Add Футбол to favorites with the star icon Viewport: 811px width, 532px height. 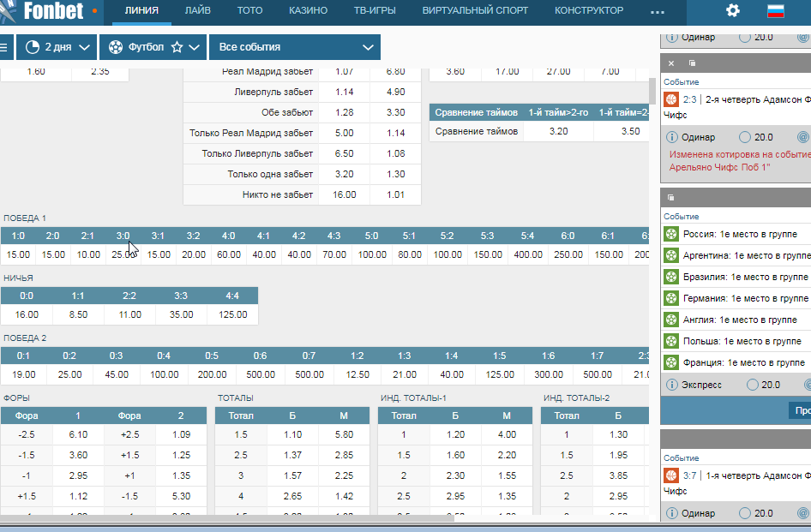(177, 47)
